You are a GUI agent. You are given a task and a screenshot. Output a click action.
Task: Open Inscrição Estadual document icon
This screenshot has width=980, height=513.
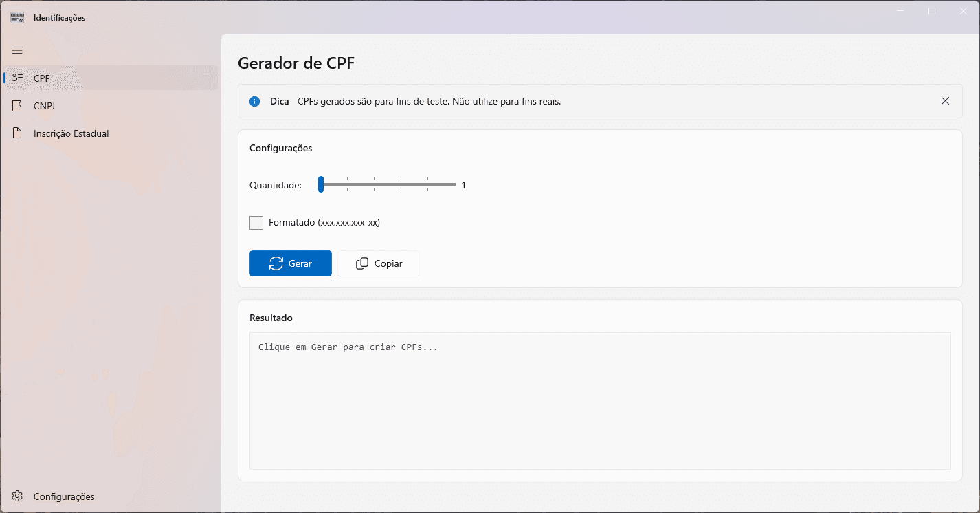pos(17,133)
